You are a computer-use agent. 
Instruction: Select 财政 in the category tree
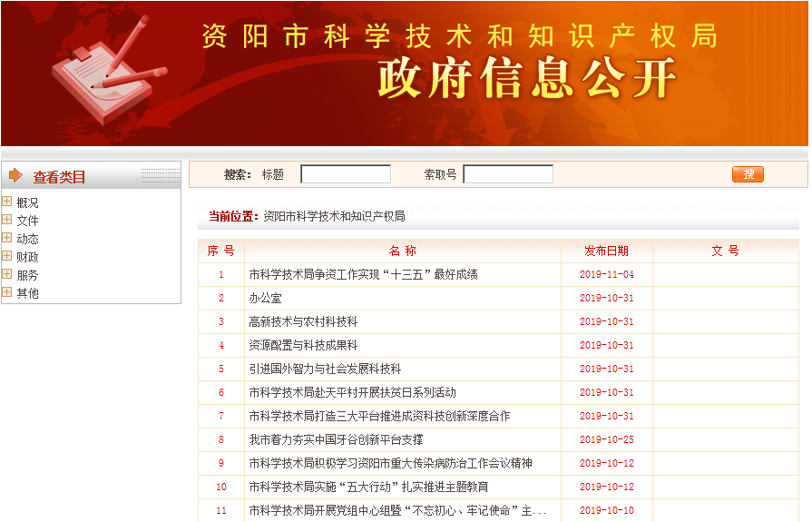[27, 257]
